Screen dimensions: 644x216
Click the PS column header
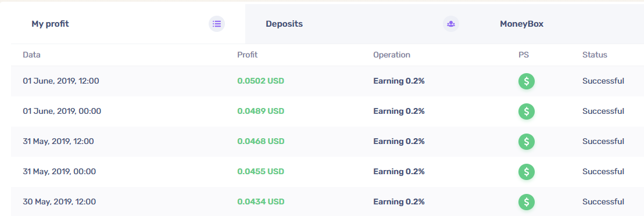coord(523,55)
